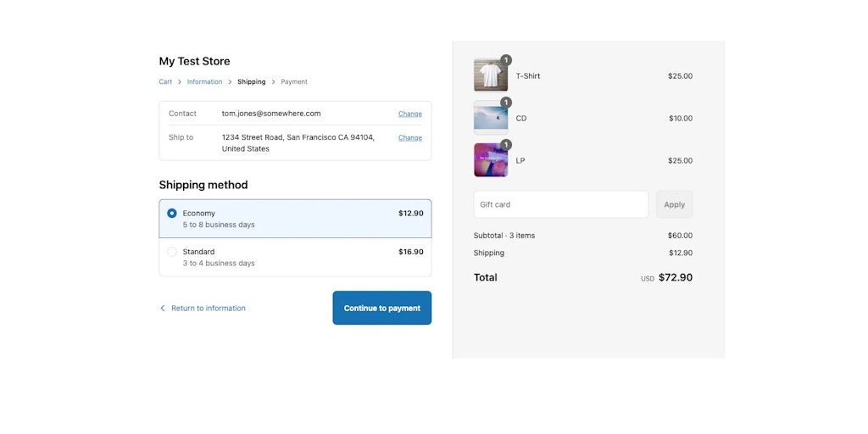Image resolution: width=868 pixels, height=434 pixels.
Task: Click the LP product thumbnail image
Action: point(491,160)
